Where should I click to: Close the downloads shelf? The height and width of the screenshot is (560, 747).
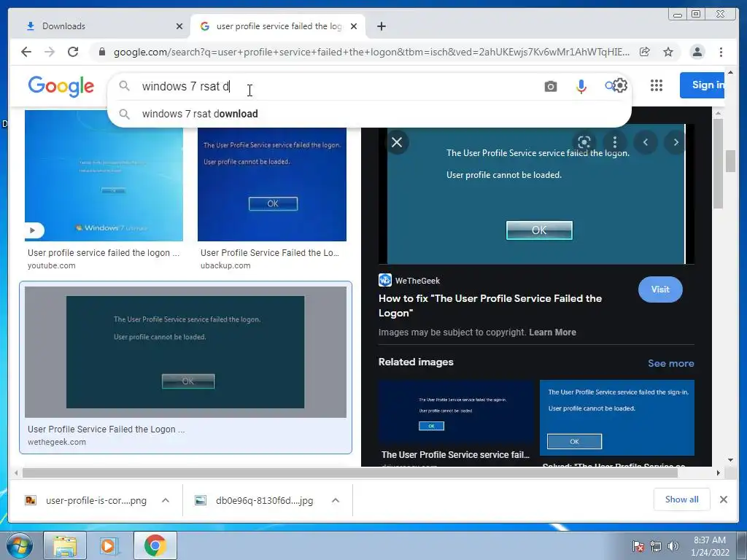723,499
